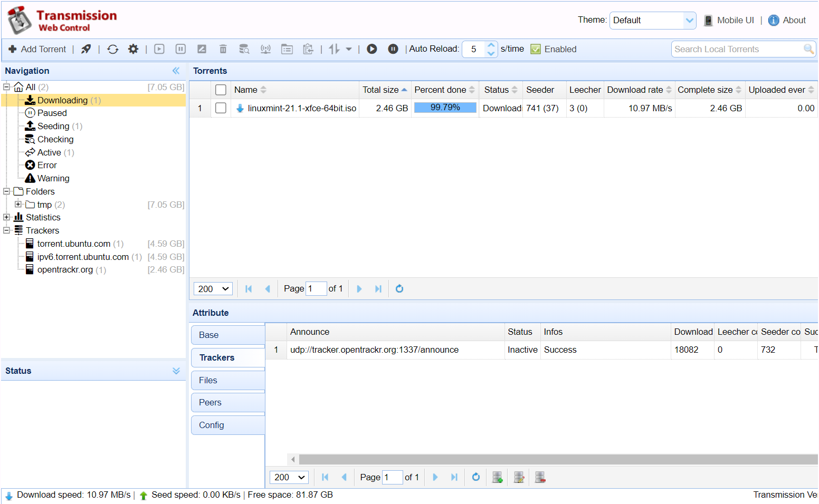The height and width of the screenshot is (504, 819).
Task: Check the select-all torrents checkbox
Action: (221, 89)
